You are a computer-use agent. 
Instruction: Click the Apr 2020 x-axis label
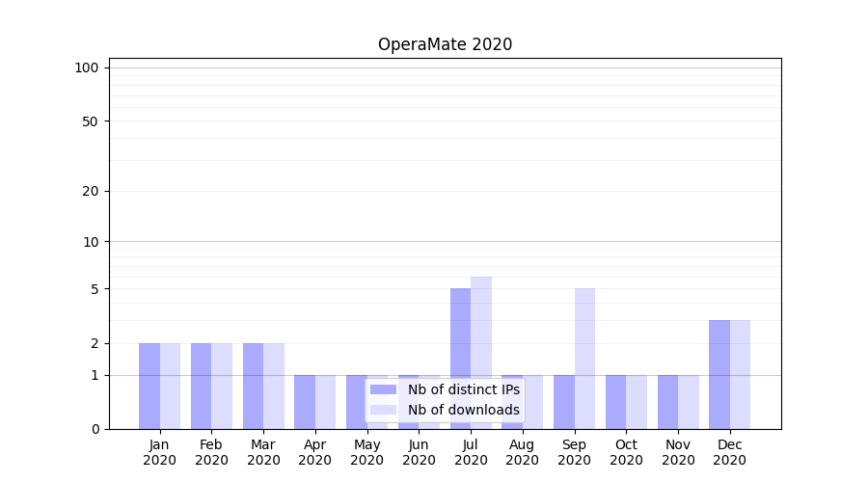[x=315, y=452]
